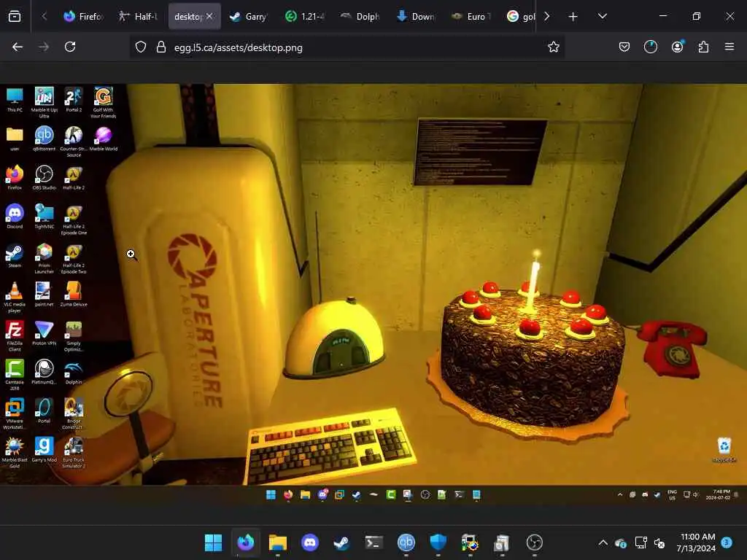Open the tracking protection shield icon

point(141,47)
